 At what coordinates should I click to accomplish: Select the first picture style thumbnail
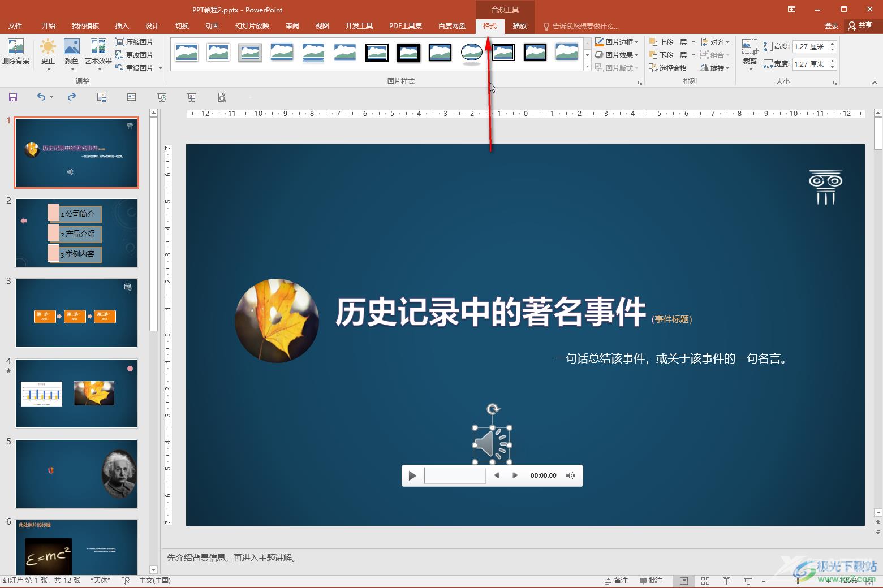point(187,53)
